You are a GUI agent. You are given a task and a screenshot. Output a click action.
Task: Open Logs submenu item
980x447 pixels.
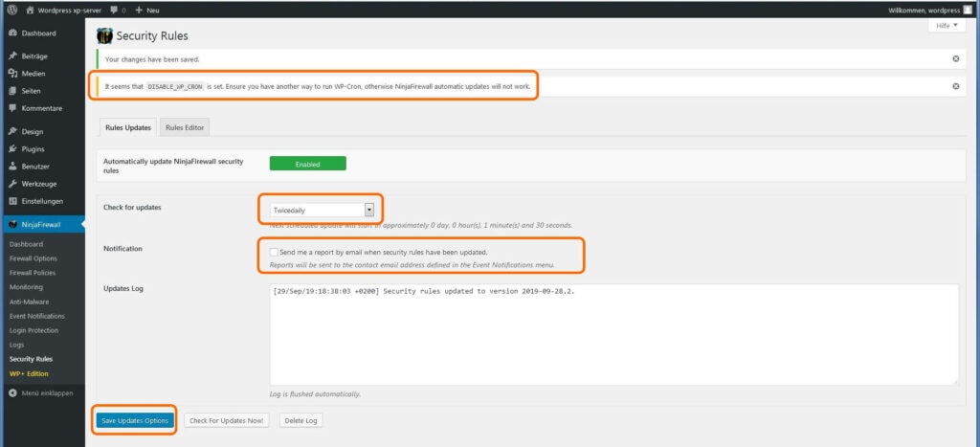coord(16,345)
